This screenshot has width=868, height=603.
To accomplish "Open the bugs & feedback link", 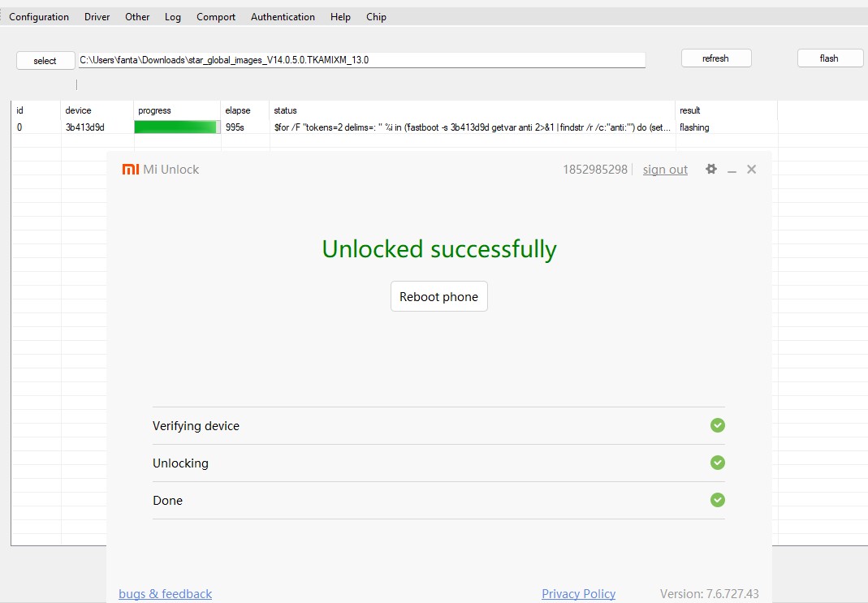I will coord(165,593).
